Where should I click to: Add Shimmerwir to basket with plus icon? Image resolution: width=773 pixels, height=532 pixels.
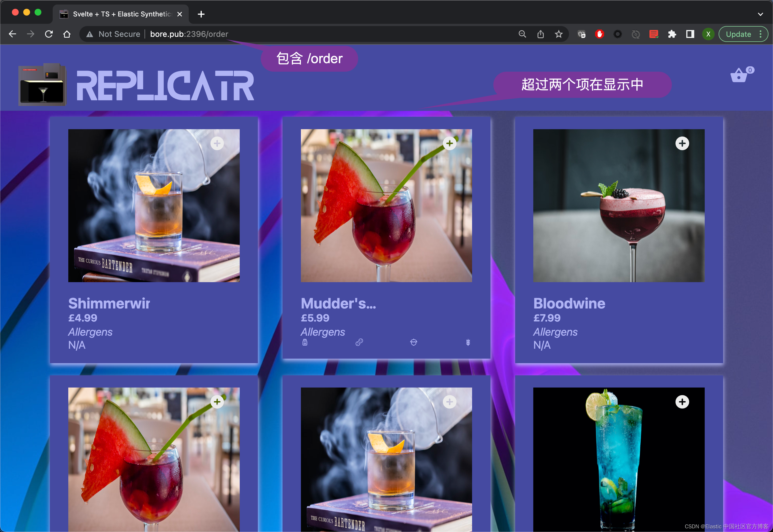pyautogui.click(x=217, y=144)
